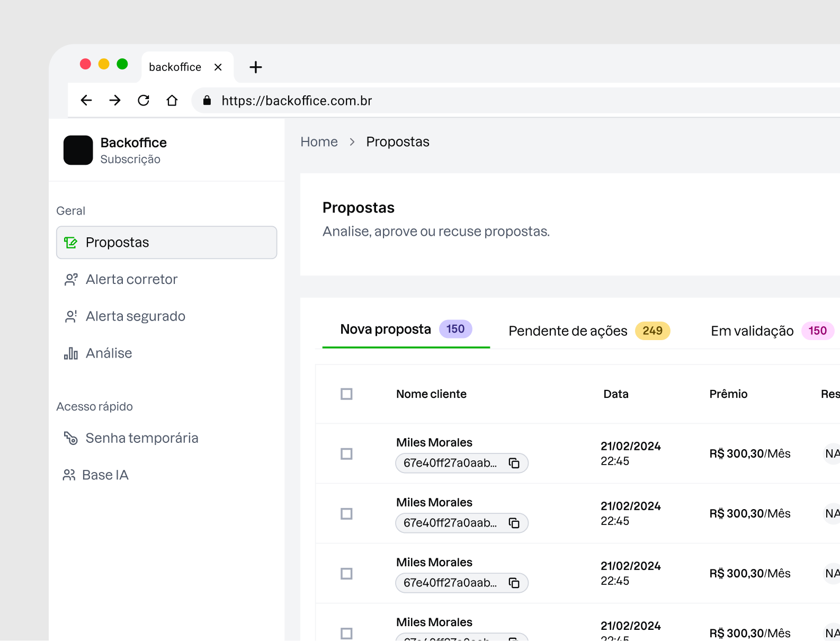Screen dimensions: 840x641
Task: Click the 249 badge on Pendente de ações
Action: [x=653, y=331]
